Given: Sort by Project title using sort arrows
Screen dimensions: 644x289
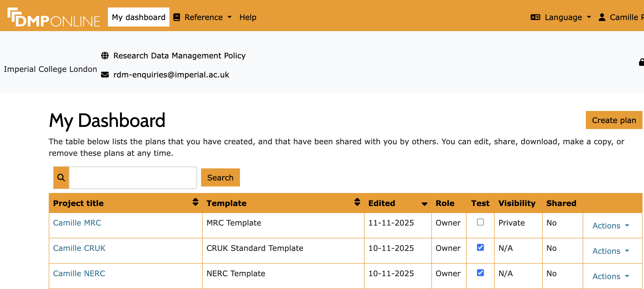Looking at the screenshot, I should (x=195, y=202).
